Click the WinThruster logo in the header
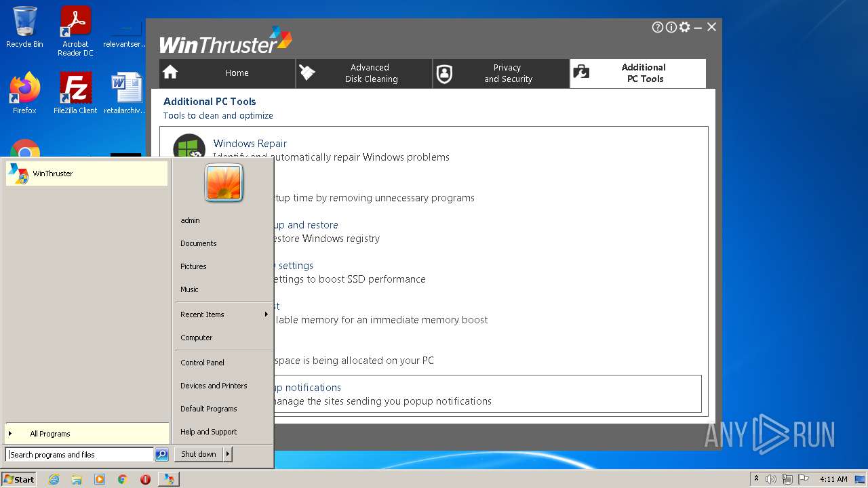 click(x=226, y=41)
